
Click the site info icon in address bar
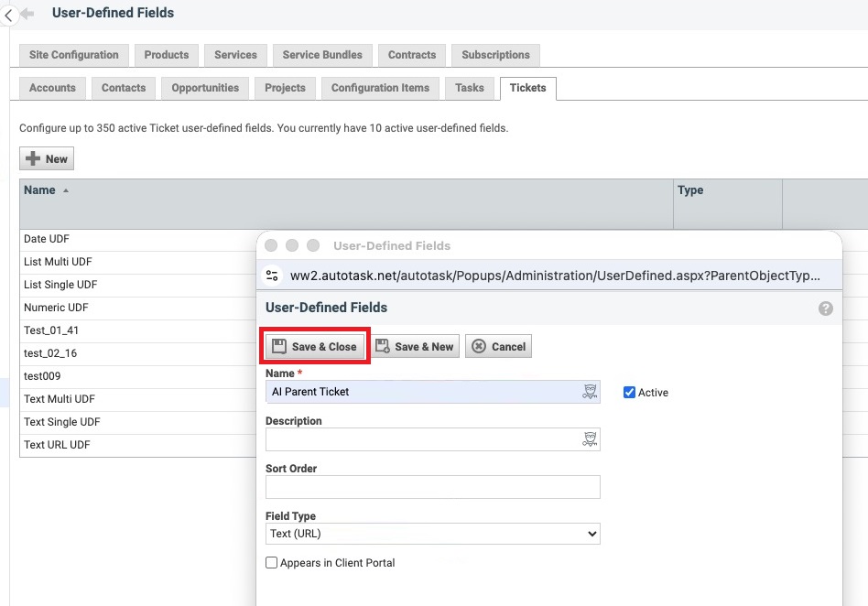coord(271,275)
